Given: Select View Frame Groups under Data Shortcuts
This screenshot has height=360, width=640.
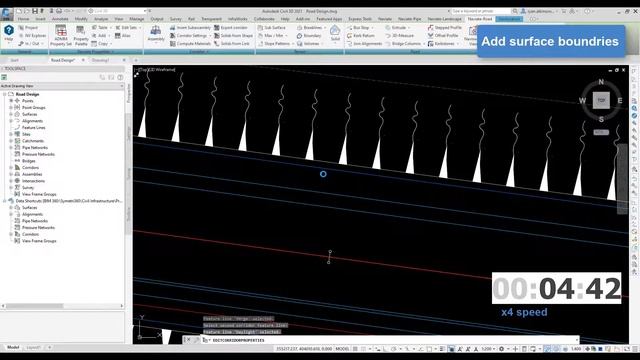Looking at the screenshot, I should coord(39,241).
